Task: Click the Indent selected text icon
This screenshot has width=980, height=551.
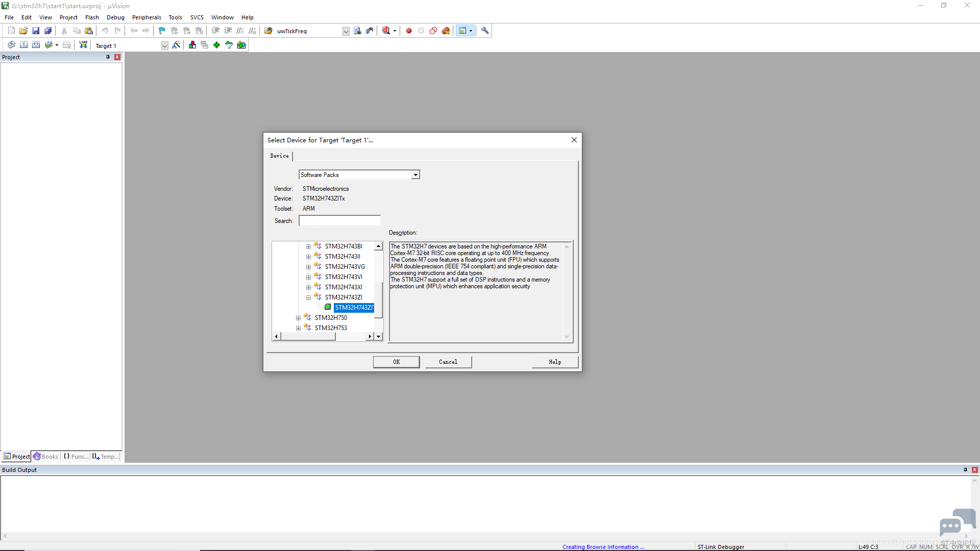Action: (x=215, y=31)
